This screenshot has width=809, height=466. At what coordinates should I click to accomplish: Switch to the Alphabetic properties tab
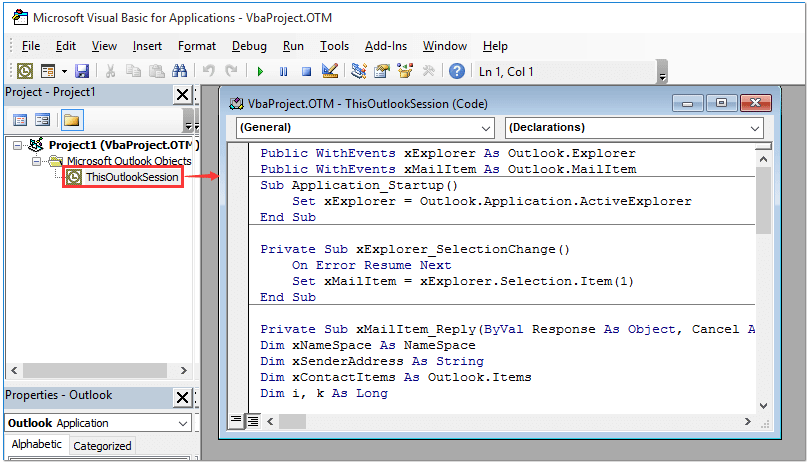tap(37, 444)
